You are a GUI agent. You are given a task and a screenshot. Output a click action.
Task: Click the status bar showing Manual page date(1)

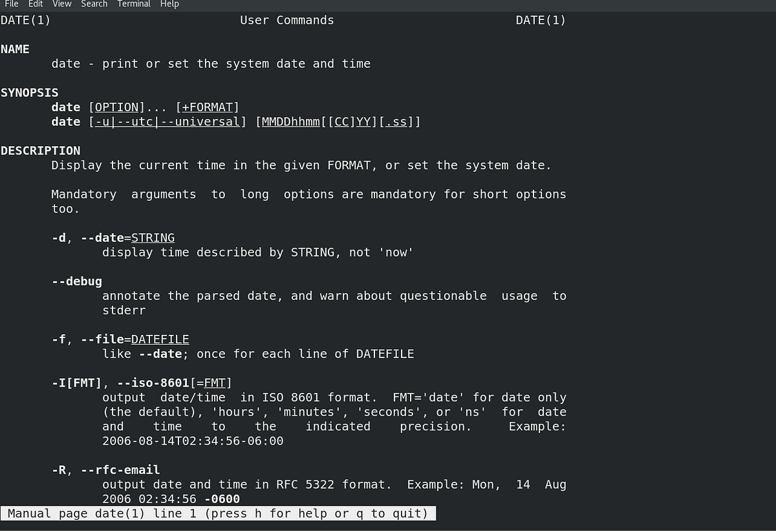(218, 513)
